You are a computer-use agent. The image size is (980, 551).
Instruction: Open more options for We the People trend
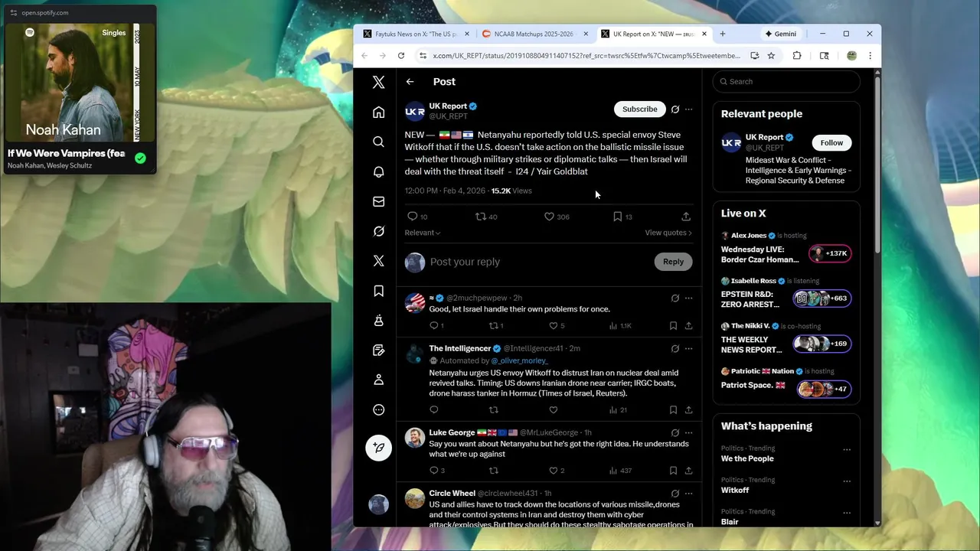(846, 450)
